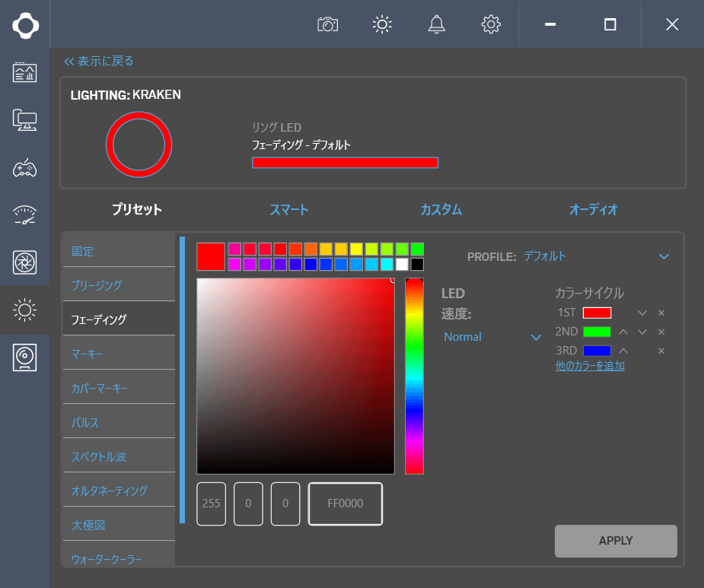Viewport: 704px width, 588px height.
Task: Open the overclocking gauge sidebar icon
Action: (x=24, y=215)
